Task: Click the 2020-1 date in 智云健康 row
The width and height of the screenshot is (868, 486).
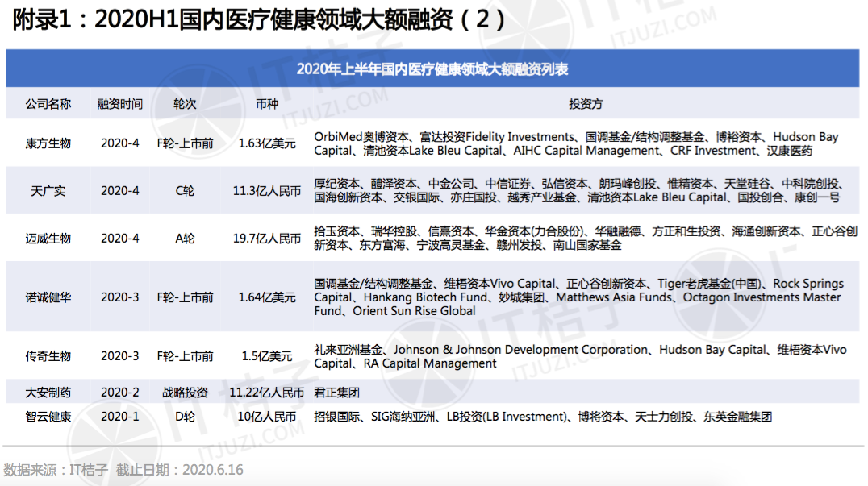Action: [120, 417]
